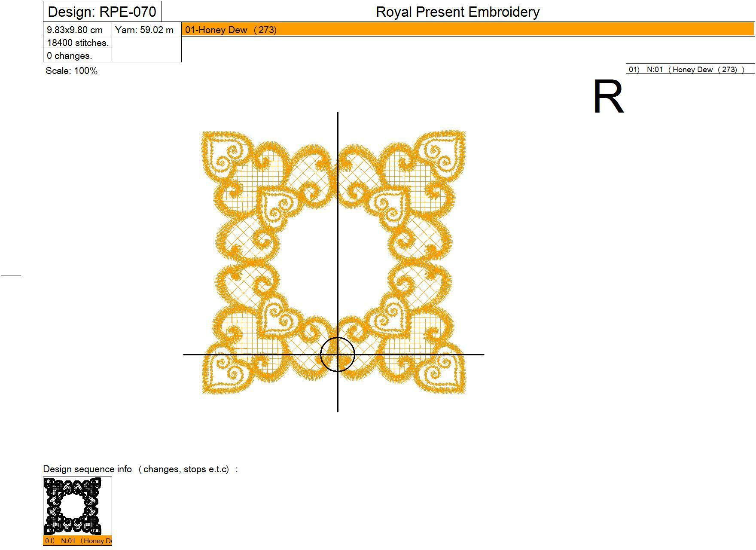Click the Design: RPE-070 title box
756x550 pixels.
(102, 12)
